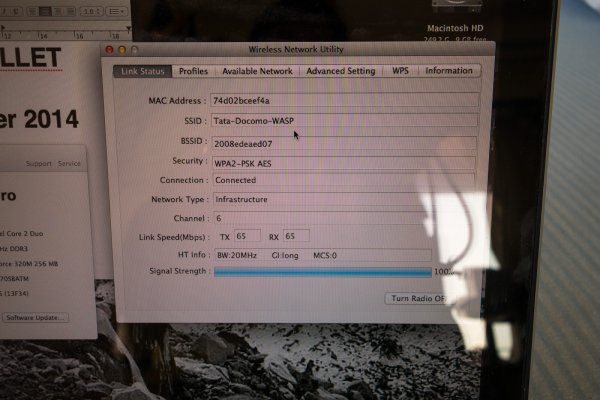
Task: Open the Available Network tab
Action: 257,71
